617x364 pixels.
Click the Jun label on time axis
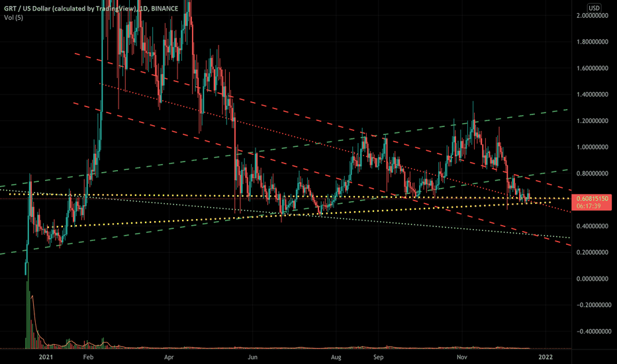coord(252,357)
